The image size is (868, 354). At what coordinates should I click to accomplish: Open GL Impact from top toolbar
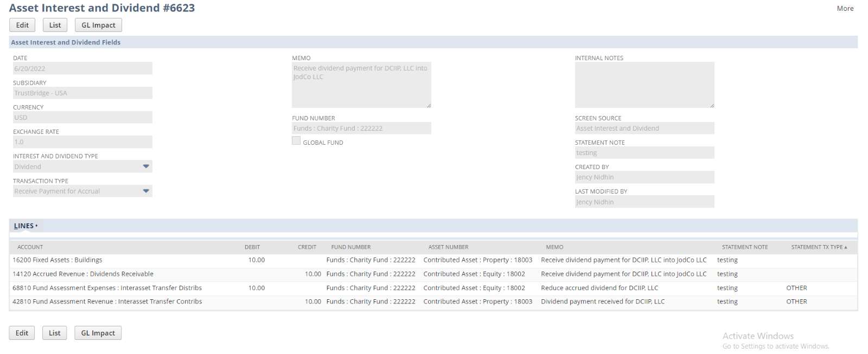point(98,25)
